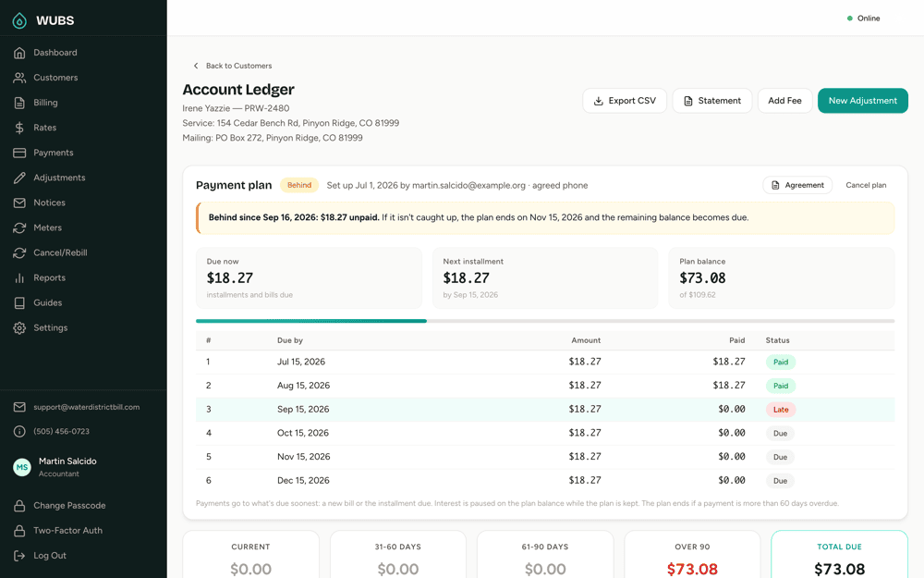Image resolution: width=924 pixels, height=578 pixels.
Task: Click the (505) 456-0723 phone number
Action: click(x=61, y=431)
